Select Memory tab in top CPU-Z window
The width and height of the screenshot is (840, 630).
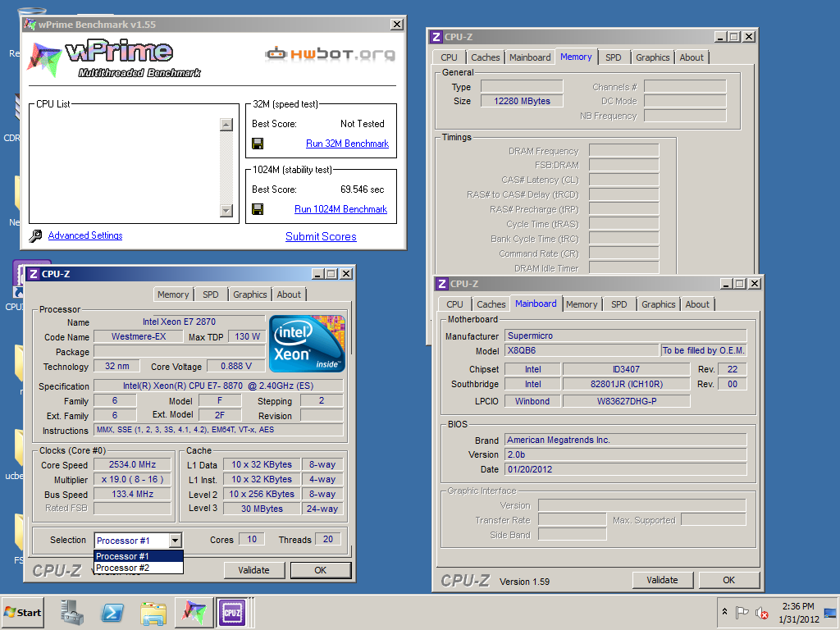576,57
